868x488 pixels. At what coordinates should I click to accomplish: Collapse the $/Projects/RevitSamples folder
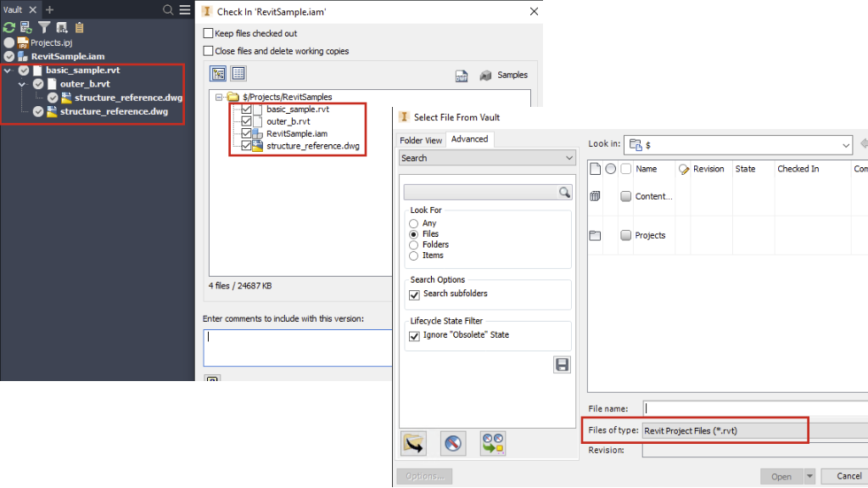pyautogui.click(x=219, y=97)
